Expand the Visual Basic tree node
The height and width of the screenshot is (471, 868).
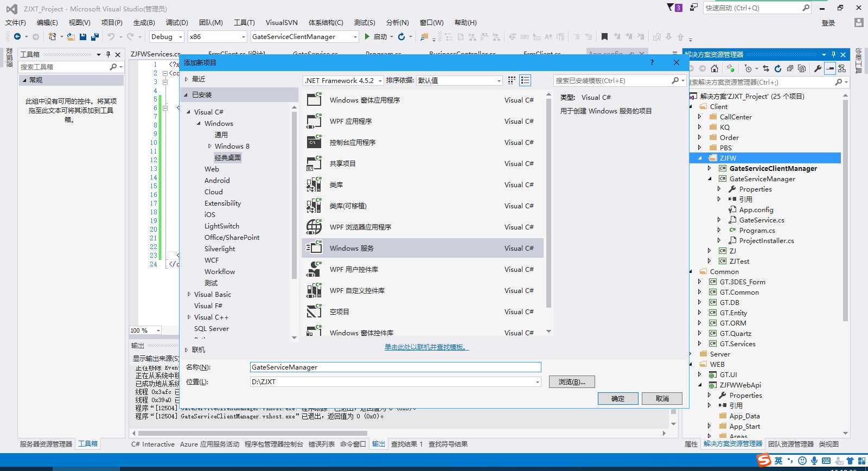click(x=189, y=294)
